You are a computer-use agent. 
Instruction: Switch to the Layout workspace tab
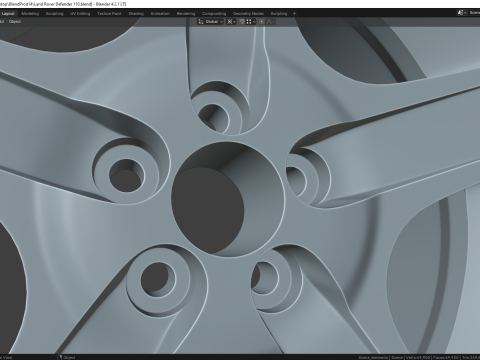pyautogui.click(x=8, y=14)
